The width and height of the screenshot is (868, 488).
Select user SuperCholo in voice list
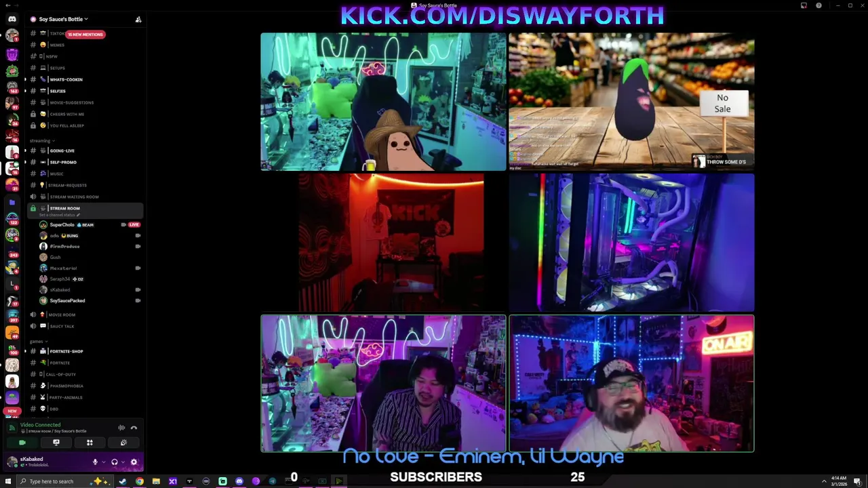pos(90,224)
